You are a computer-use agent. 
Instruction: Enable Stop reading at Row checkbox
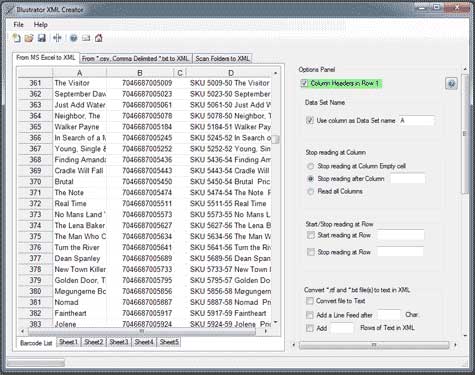[x=311, y=252]
